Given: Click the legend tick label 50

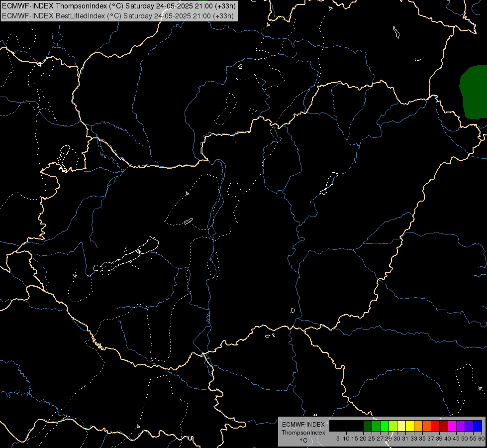Looking at the screenshot, I should [464, 439].
